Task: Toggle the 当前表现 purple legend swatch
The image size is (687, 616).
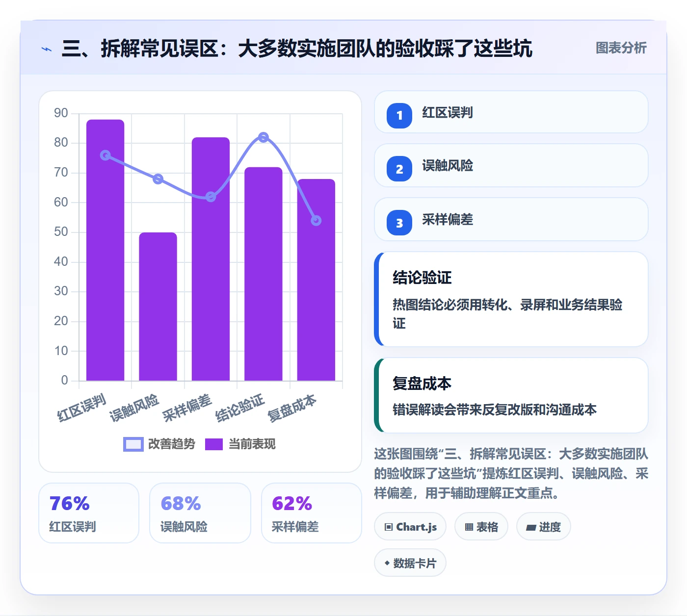Action: click(x=214, y=444)
